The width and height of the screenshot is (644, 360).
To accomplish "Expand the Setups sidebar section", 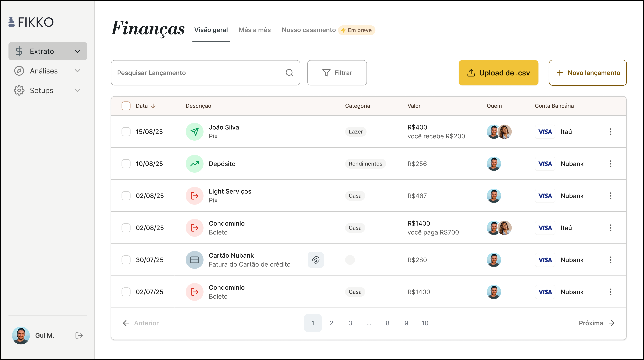I will click(78, 90).
